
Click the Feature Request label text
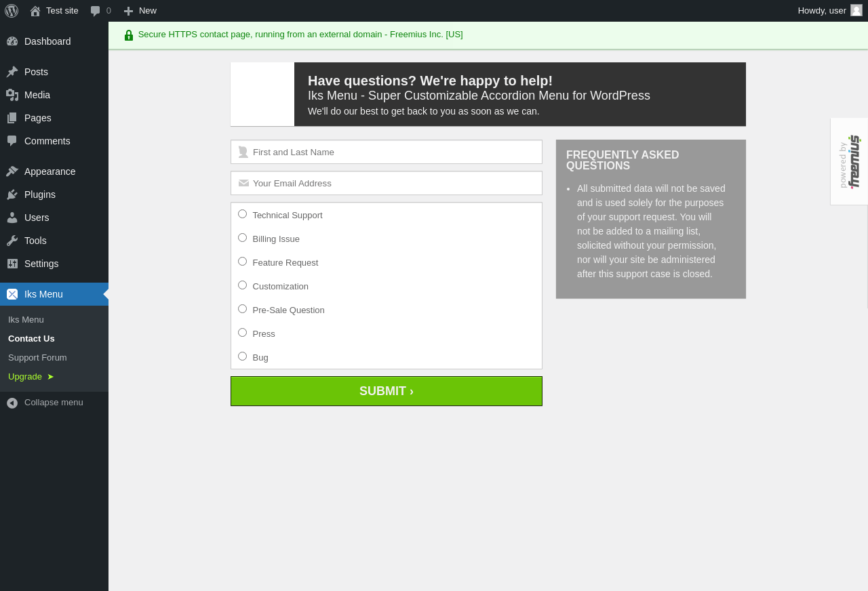coord(285,263)
